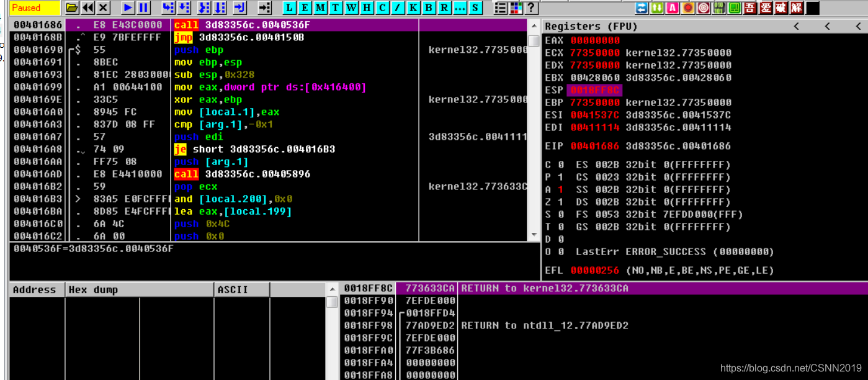This screenshot has width=868, height=380.
Task: Open debugging options list icon
Action: [500, 8]
